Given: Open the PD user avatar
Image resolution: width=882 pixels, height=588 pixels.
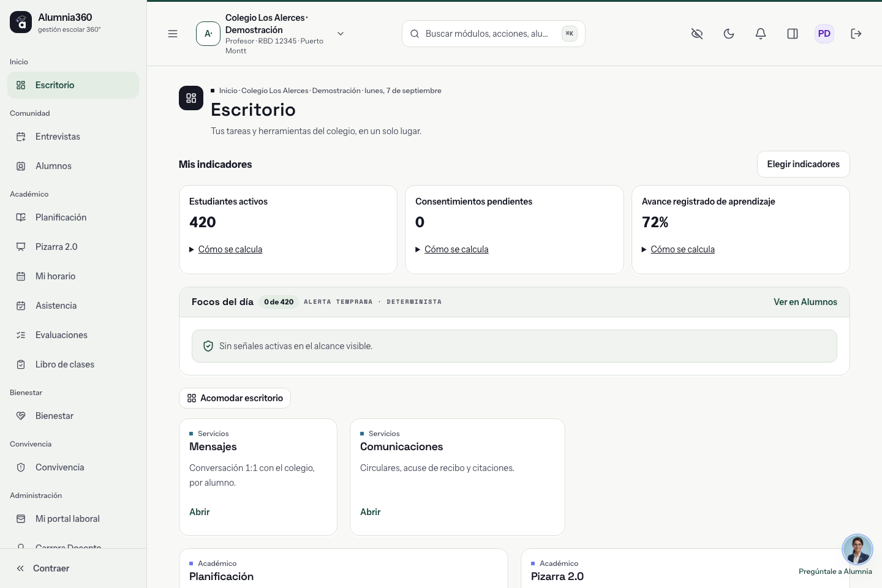Looking at the screenshot, I should [x=824, y=34].
